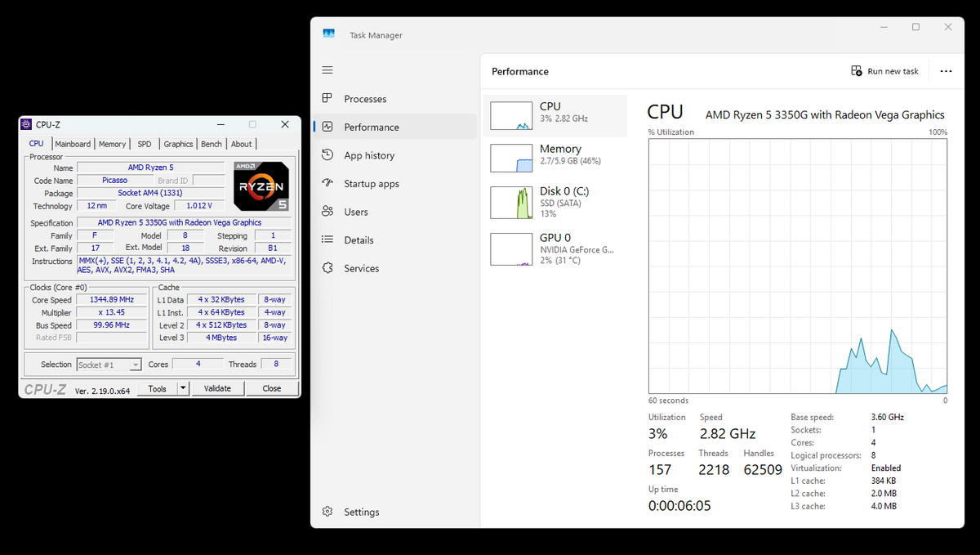Switch to the Bench tab in CPU-Z

(x=212, y=144)
